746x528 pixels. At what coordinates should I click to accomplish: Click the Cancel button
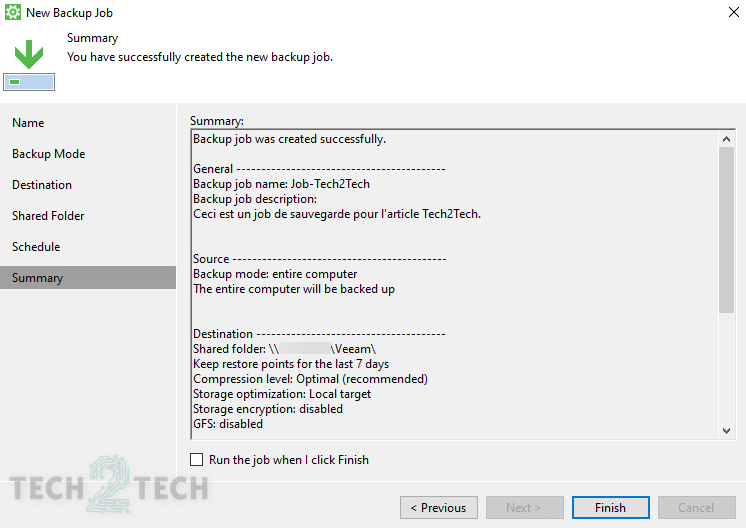(x=696, y=507)
